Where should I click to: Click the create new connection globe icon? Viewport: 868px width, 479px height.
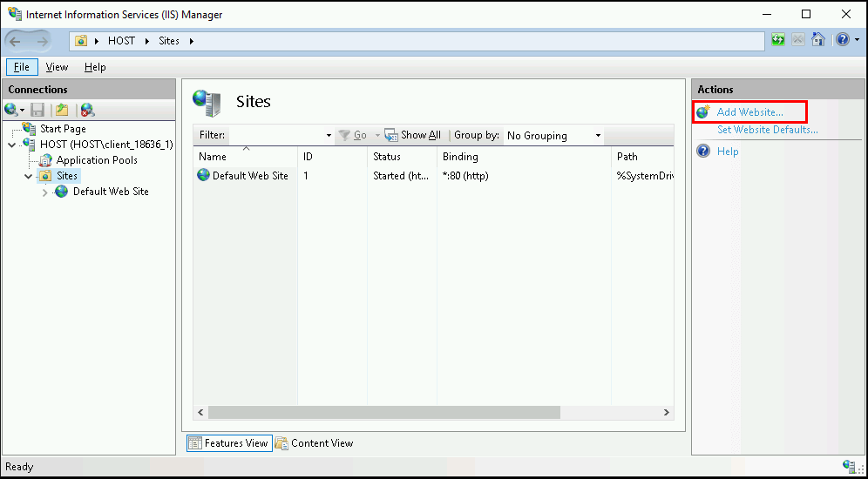[x=11, y=110]
